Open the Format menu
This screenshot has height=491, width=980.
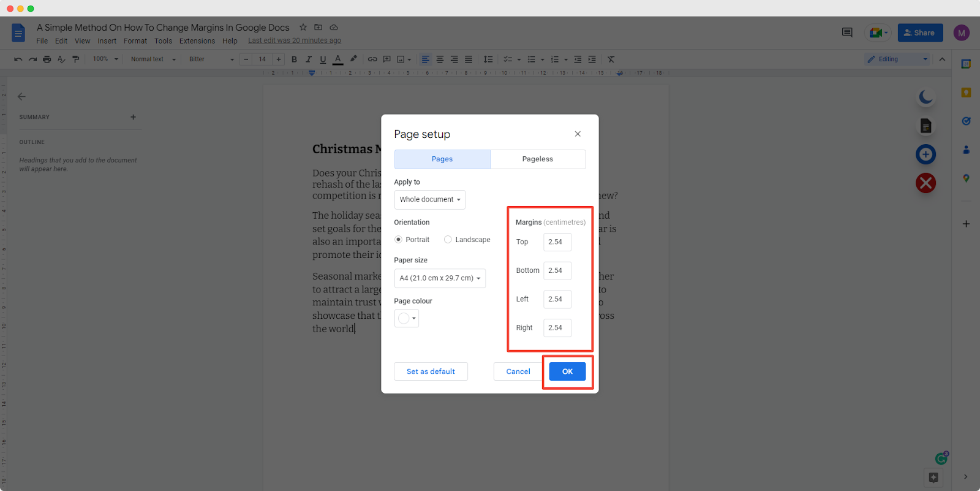point(135,41)
